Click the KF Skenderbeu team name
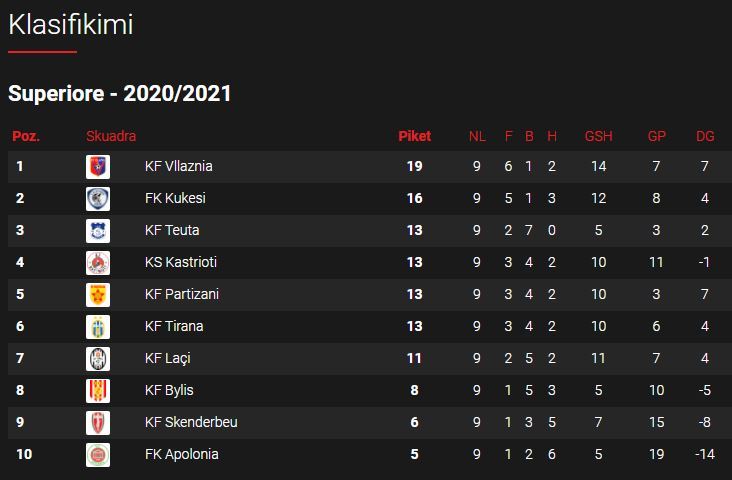Viewport: 732px width, 480px height. [x=191, y=423]
